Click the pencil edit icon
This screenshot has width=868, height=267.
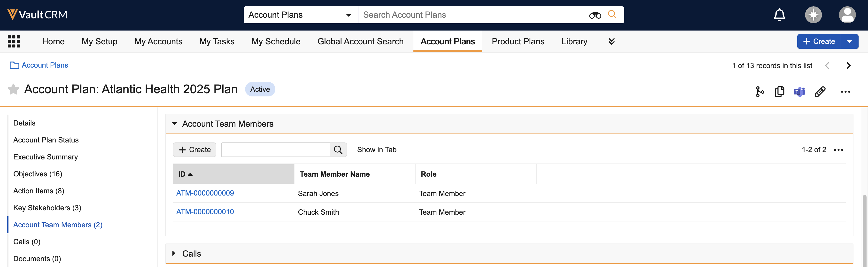point(820,92)
